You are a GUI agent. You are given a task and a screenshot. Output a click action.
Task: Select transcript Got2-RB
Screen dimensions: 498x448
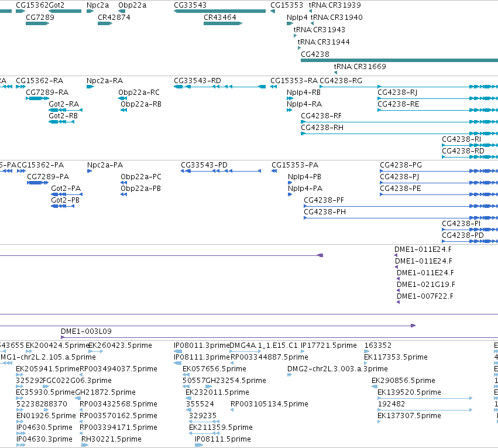point(63,116)
